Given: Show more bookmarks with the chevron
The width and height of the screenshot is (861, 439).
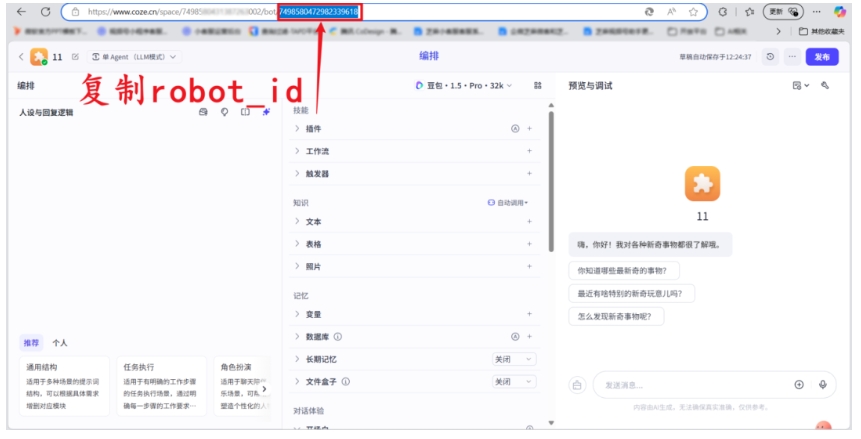Looking at the screenshot, I should pyautogui.click(x=778, y=31).
